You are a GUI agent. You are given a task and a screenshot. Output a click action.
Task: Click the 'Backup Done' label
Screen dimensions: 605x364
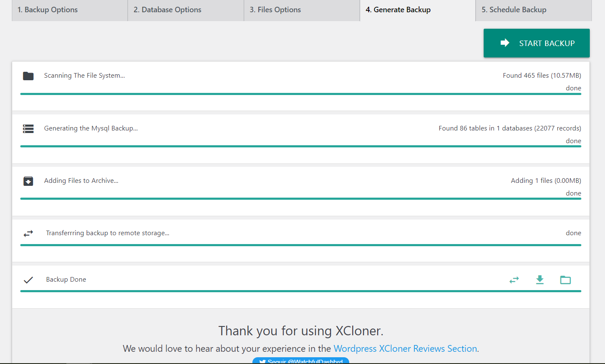click(66, 280)
